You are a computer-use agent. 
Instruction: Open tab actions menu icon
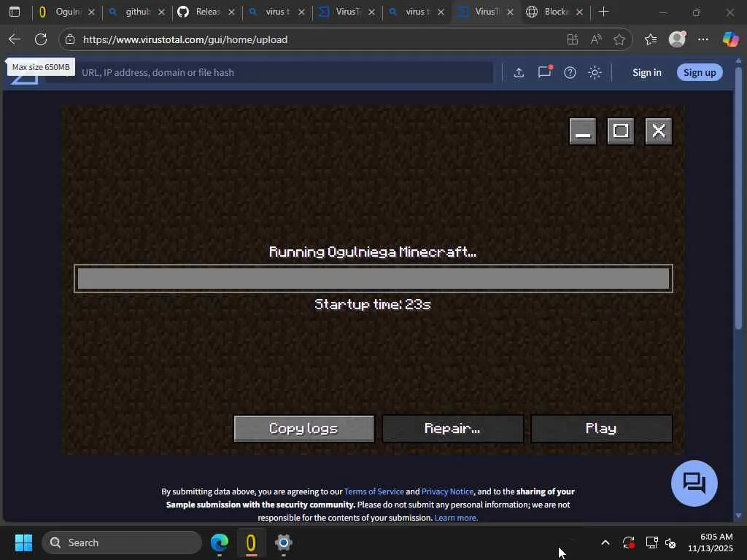(x=15, y=12)
